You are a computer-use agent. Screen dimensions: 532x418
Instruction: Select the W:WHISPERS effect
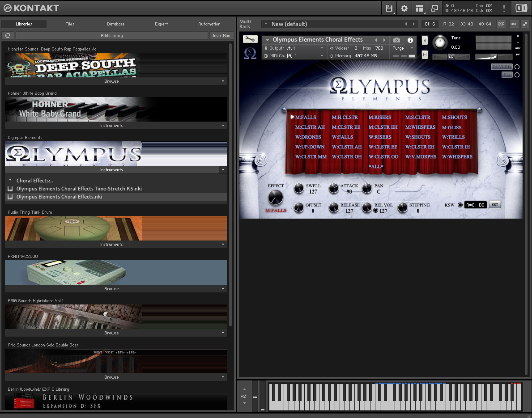[457, 156]
